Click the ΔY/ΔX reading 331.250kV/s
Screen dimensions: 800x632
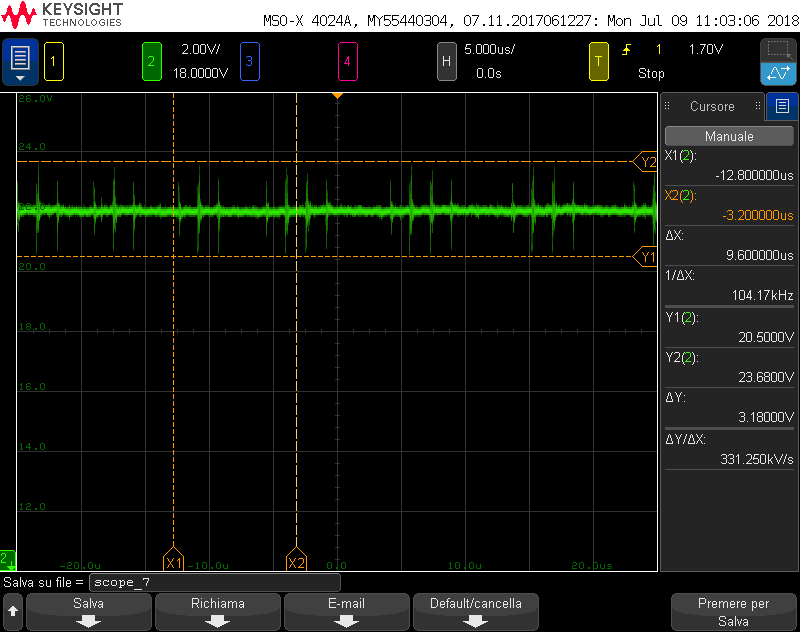click(757, 459)
